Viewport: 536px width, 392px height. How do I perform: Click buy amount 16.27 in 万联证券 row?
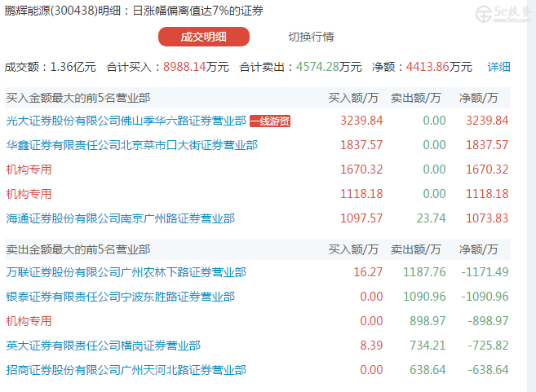click(368, 272)
